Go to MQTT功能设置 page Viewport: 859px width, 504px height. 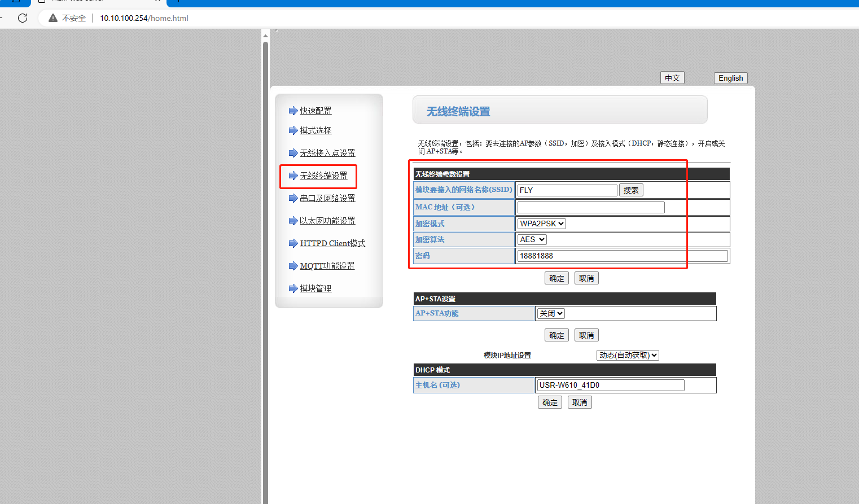point(327,266)
